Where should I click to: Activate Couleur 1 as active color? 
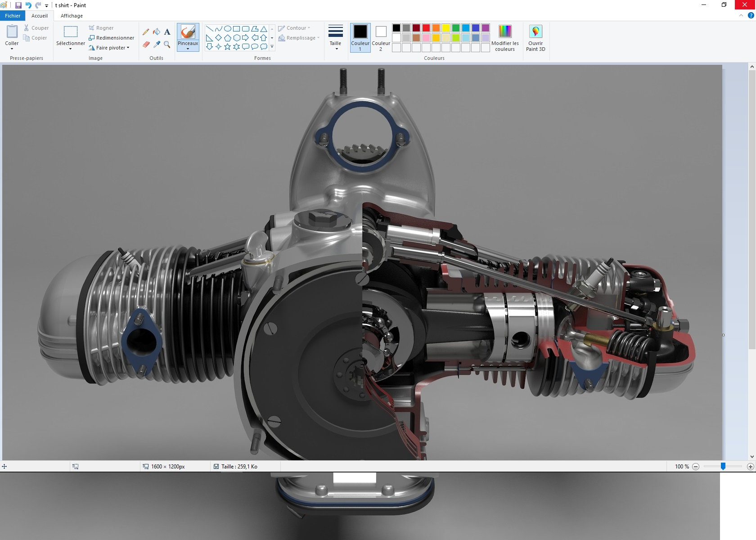coord(360,37)
